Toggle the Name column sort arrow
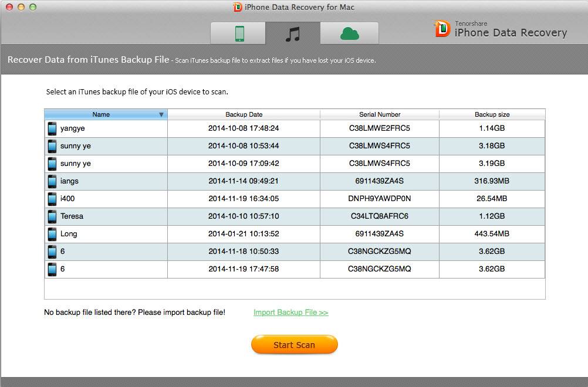The height and width of the screenshot is (387, 588). (x=161, y=115)
